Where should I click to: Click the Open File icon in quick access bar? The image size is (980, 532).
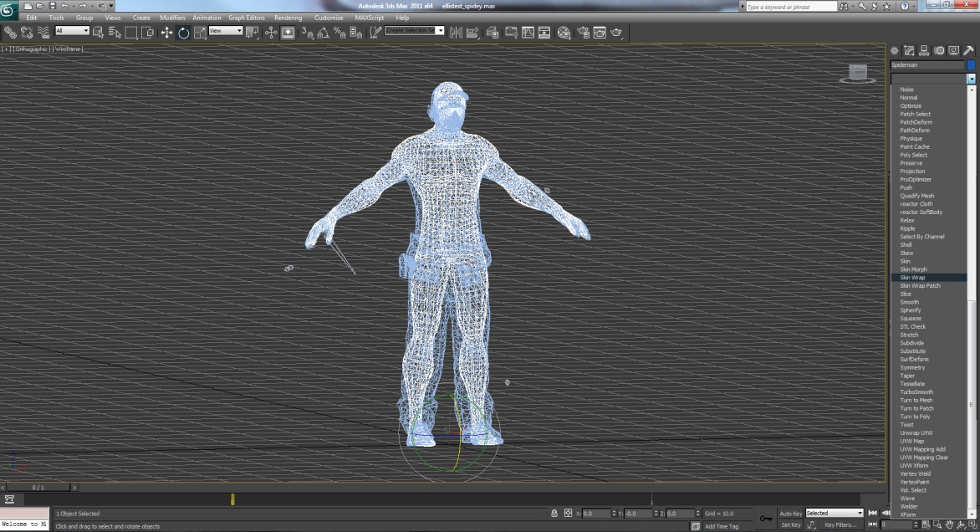tap(40, 6)
